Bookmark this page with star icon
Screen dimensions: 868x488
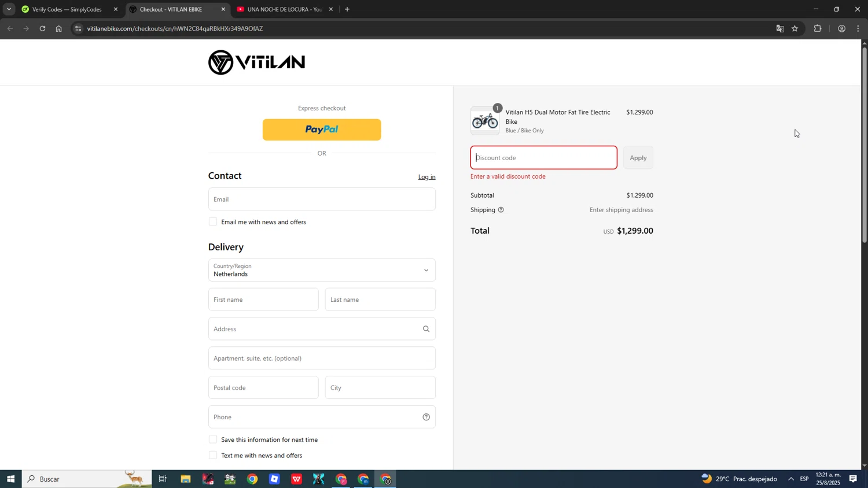coord(795,28)
